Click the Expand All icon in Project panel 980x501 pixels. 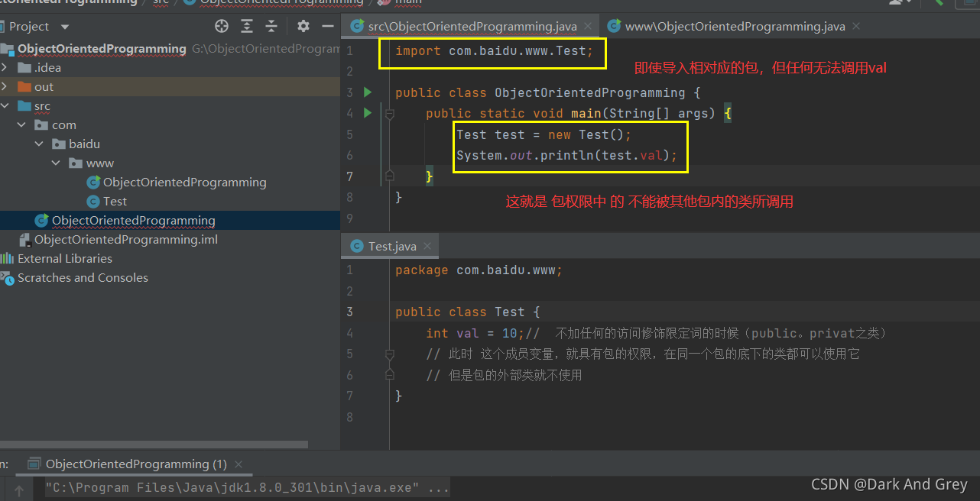(x=247, y=27)
